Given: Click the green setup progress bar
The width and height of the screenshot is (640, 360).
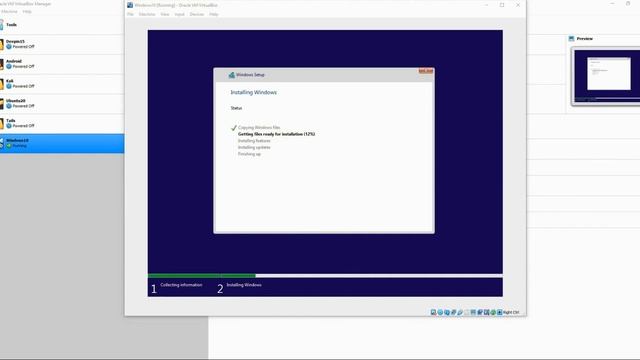Looking at the screenshot, I should (202, 276).
